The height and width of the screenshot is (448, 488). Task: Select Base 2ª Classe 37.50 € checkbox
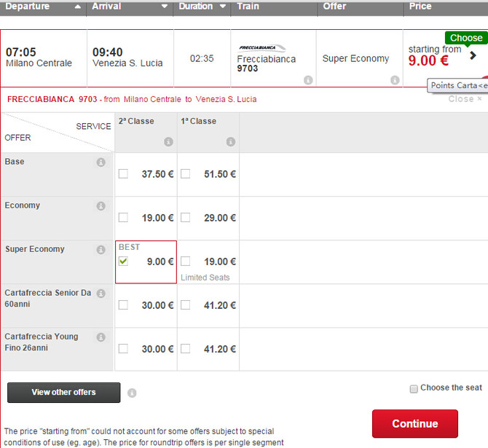coord(123,174)
